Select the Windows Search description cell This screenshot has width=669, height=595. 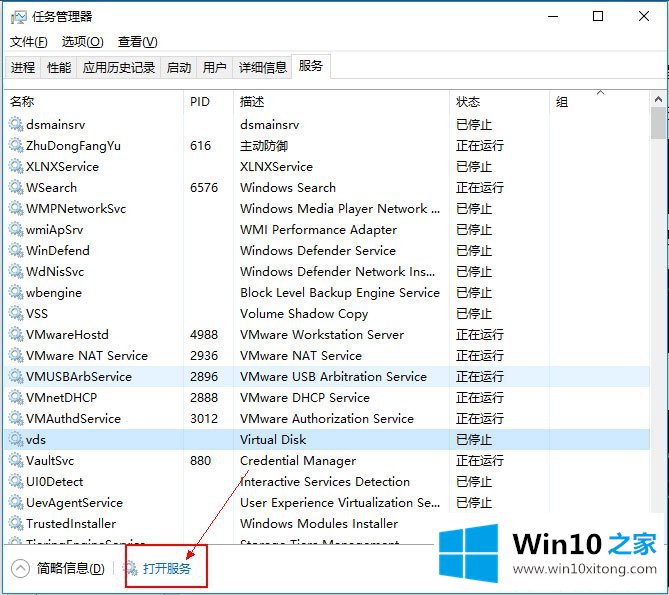(x=288, y=187)
